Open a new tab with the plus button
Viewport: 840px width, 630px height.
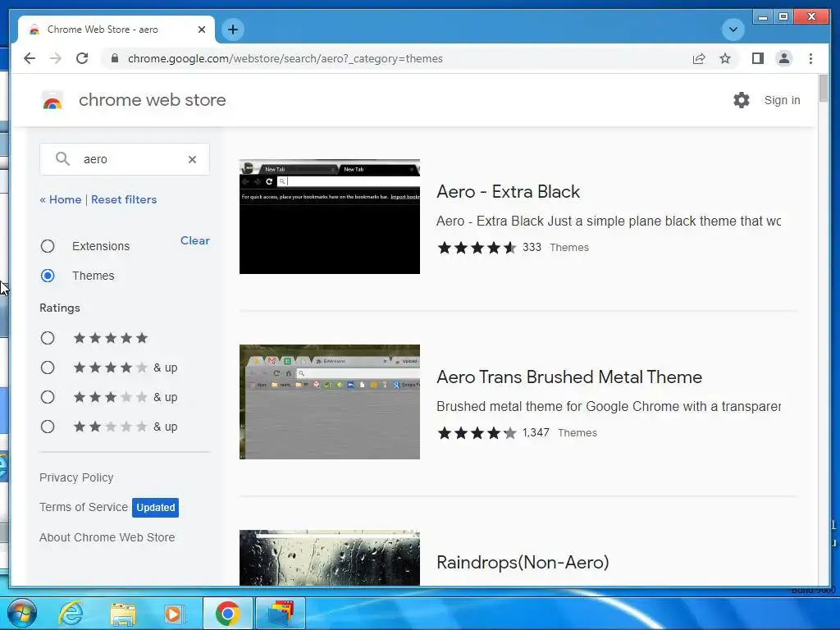232,30
